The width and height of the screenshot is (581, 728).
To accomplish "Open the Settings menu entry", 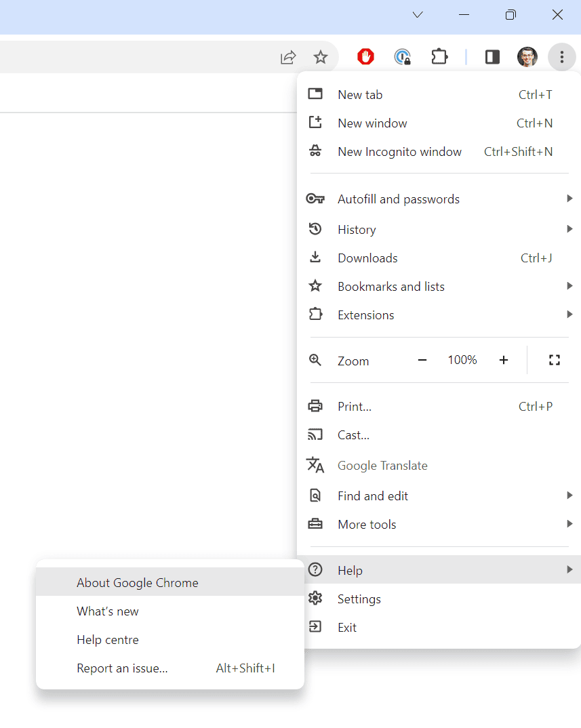I will pos(359,599).
